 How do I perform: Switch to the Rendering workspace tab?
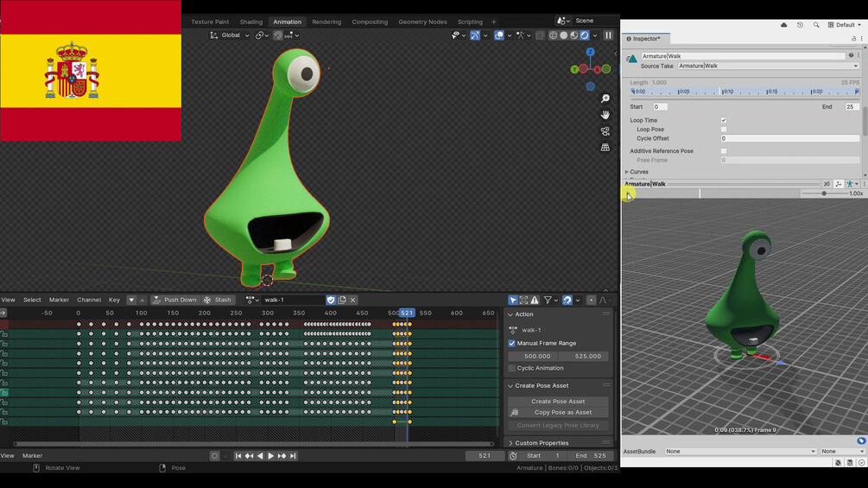[326, 22]
